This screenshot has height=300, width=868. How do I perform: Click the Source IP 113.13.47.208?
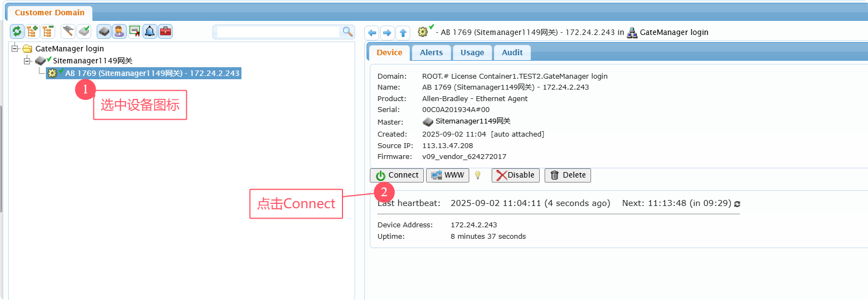click(447, 146)
